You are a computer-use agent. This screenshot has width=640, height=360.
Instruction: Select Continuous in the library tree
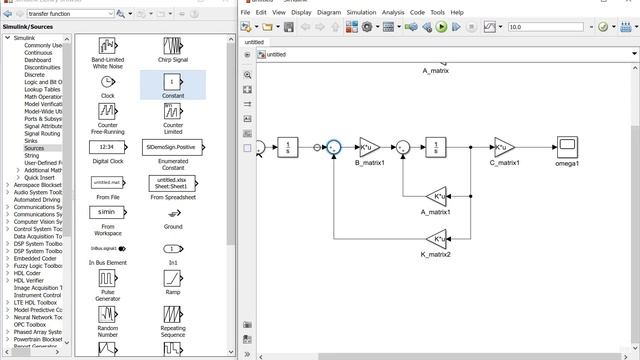tap(38, 53)
